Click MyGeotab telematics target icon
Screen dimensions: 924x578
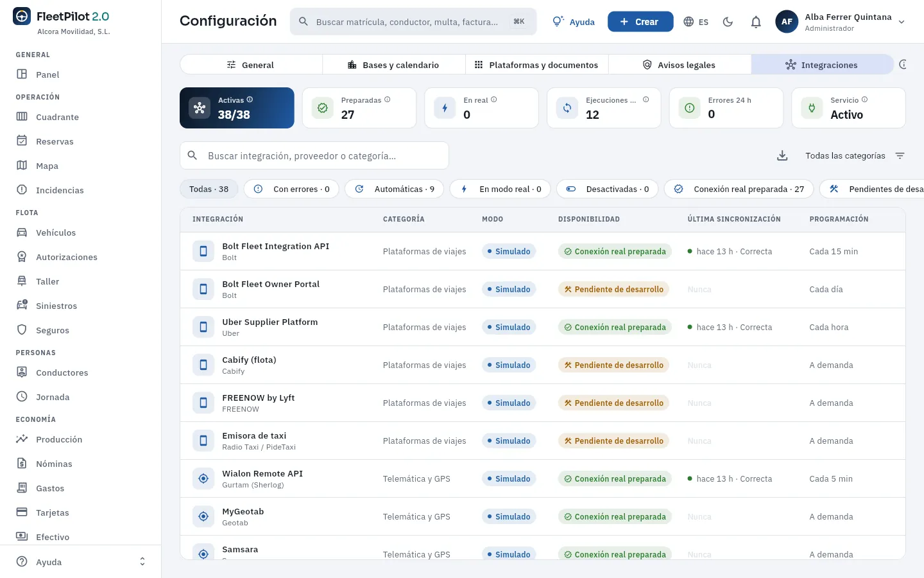[x=203, y=516]
